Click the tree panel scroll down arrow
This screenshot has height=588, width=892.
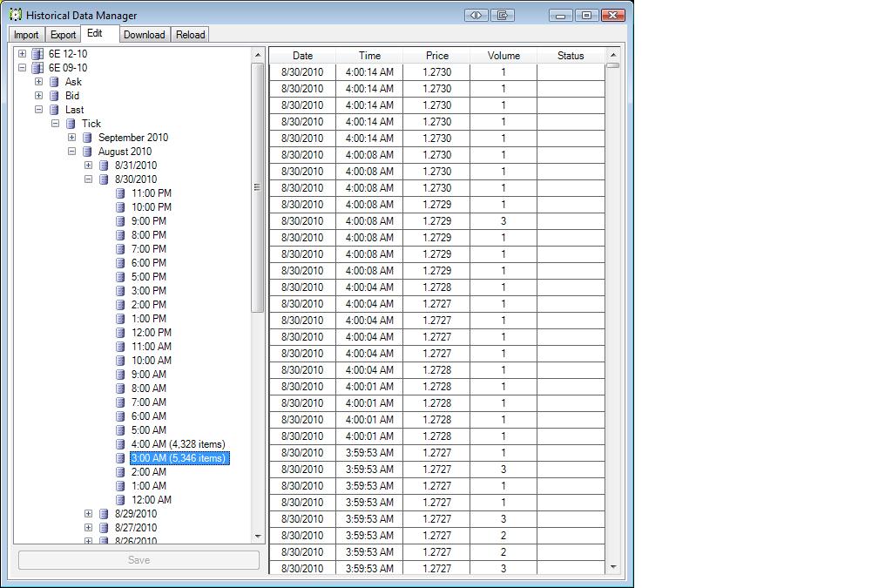click(258, 536)
